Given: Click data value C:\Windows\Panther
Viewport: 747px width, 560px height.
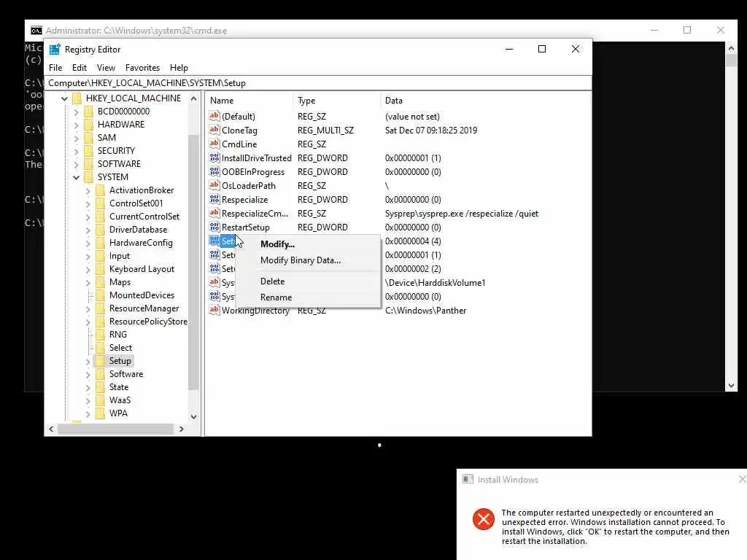Looking at the screenshot, I should pos(425,311).
